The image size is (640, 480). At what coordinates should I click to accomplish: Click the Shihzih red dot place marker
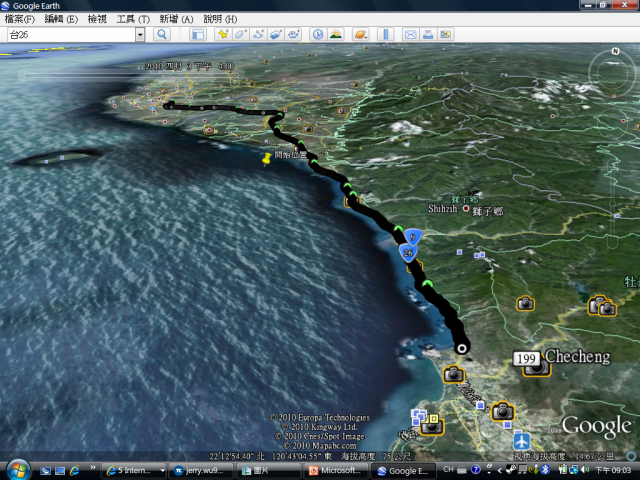(466, 208)
